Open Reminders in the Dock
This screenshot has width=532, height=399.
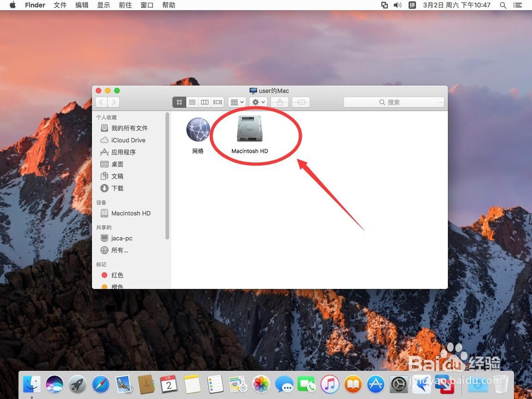215,385
